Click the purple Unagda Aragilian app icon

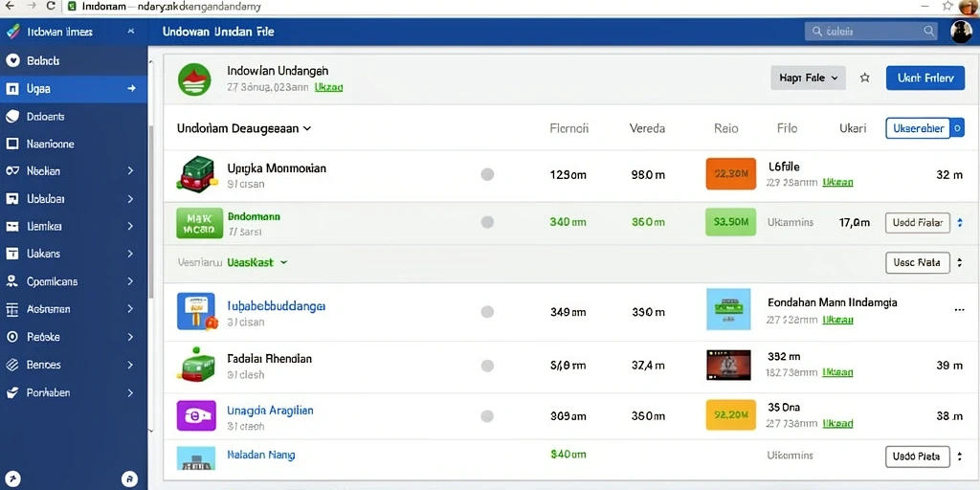click(x=196, y=415)
